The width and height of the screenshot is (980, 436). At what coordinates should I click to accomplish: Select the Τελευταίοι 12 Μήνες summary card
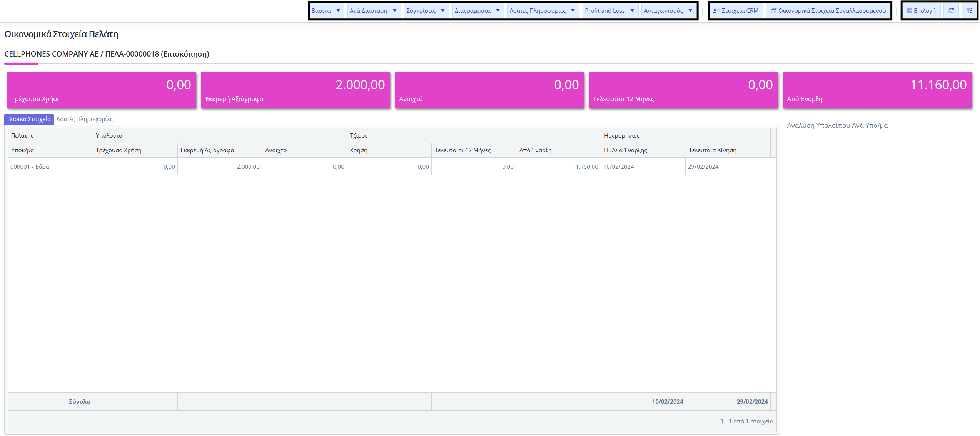[x=683, y=90]
